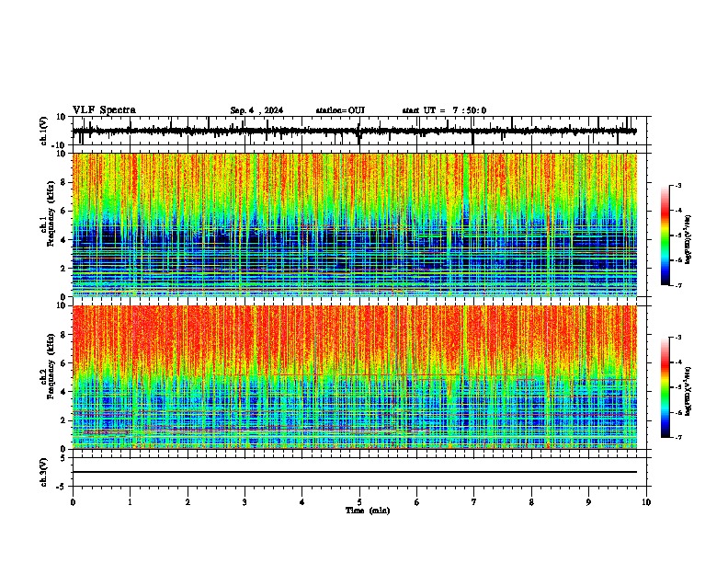Click the "-7" tick on ch.2 color bar
This screenshot has width=728, height=563.
(x=677, y=438)
